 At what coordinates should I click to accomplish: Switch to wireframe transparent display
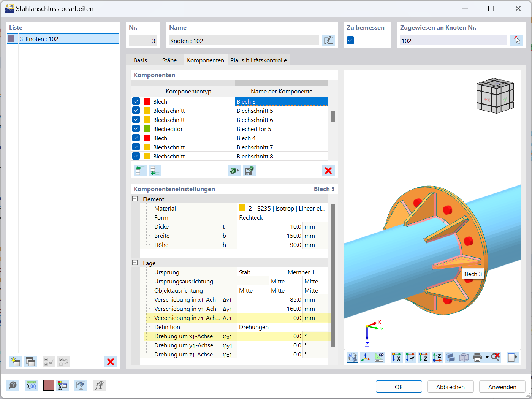464,357
